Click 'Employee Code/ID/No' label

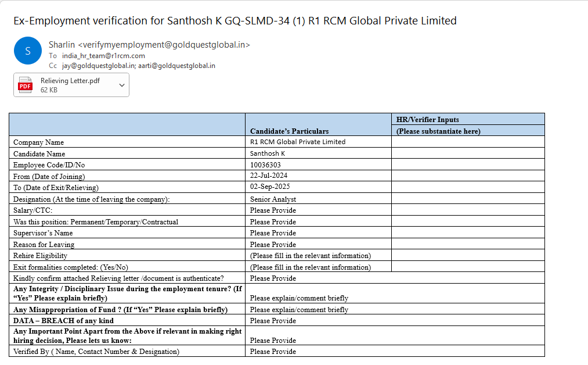coord(49,165)
